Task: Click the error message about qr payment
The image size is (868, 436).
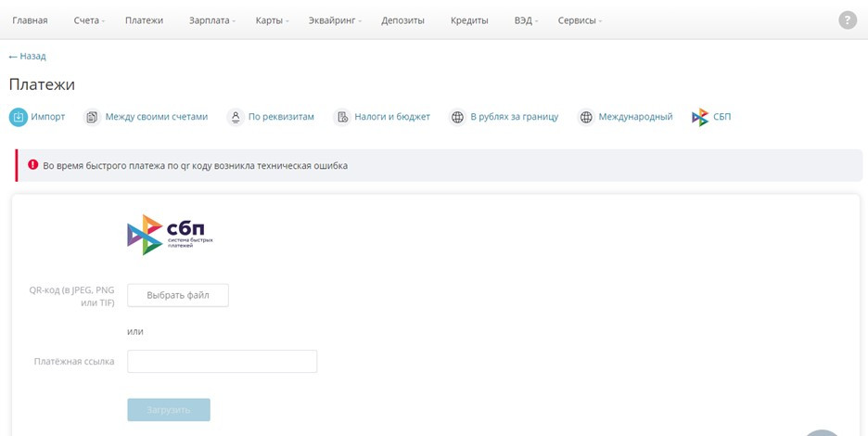Action: (x=196, y=165)
